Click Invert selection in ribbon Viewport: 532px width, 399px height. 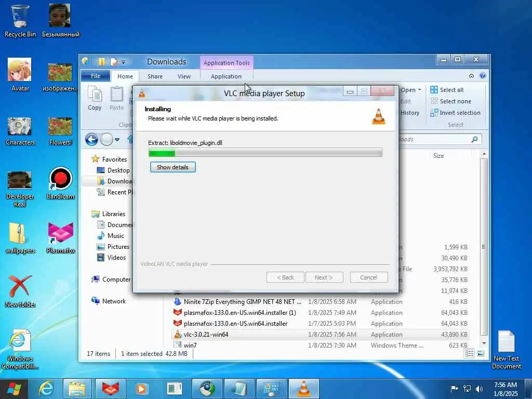click(455, 113)
